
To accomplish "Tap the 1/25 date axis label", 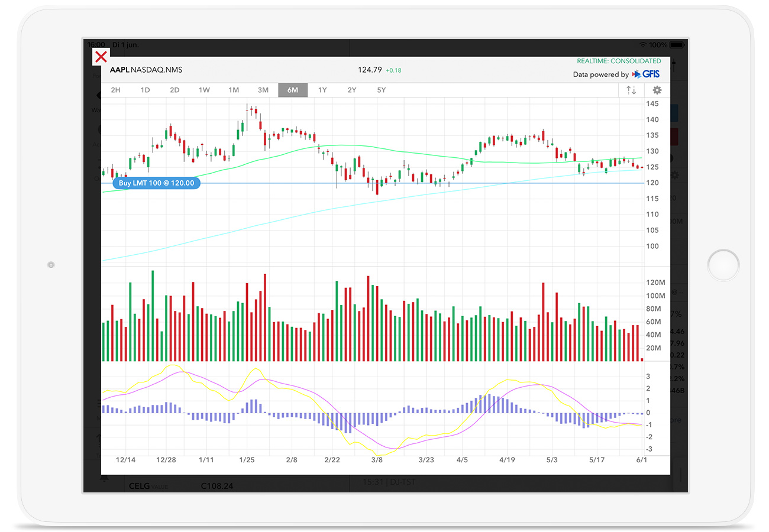I will [x=247, y=460].
